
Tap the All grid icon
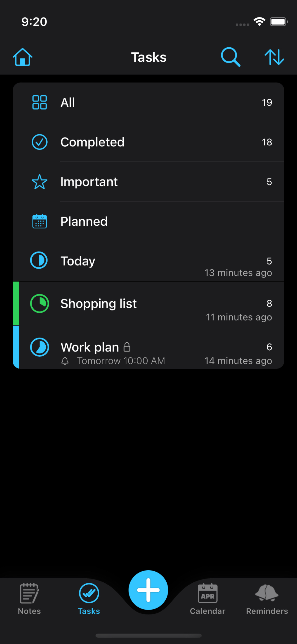(x=40, y=102)
